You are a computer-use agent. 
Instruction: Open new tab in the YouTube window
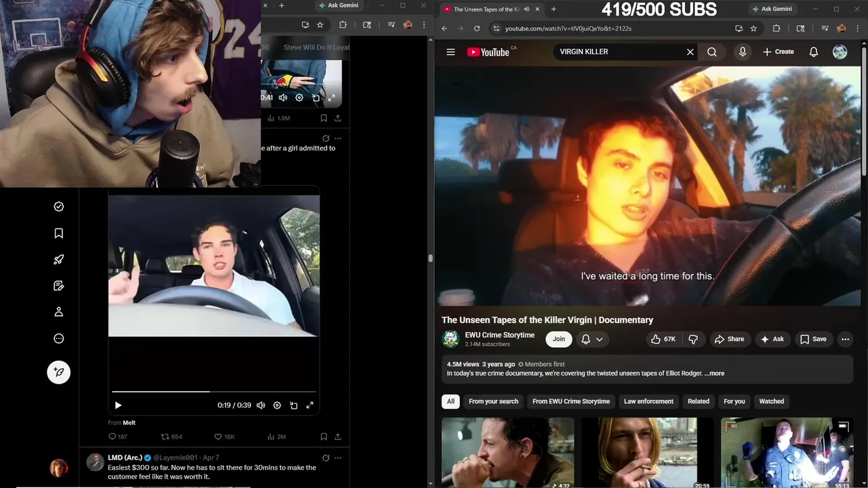coord(553,9)
